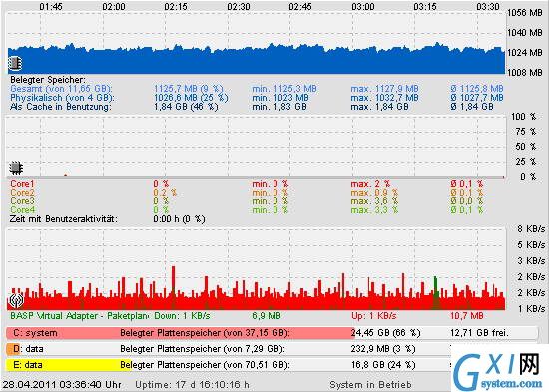Viewport: 549px width, 392px height.
Task: Click the 01:45 time label
Action: click(51, 7)
